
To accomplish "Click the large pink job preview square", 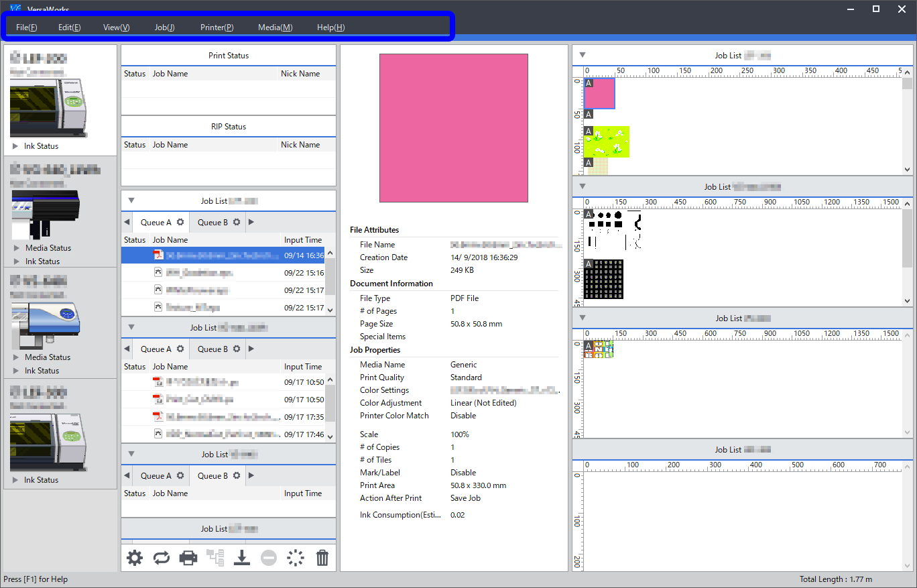I will [x=454, y=128].
